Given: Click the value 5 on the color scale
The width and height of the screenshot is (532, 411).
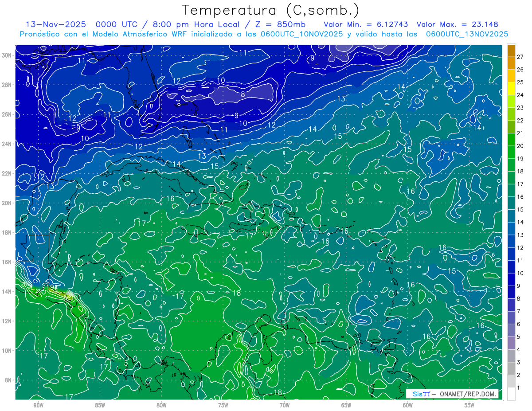Looking at the screenshot, I should point(519,337).
